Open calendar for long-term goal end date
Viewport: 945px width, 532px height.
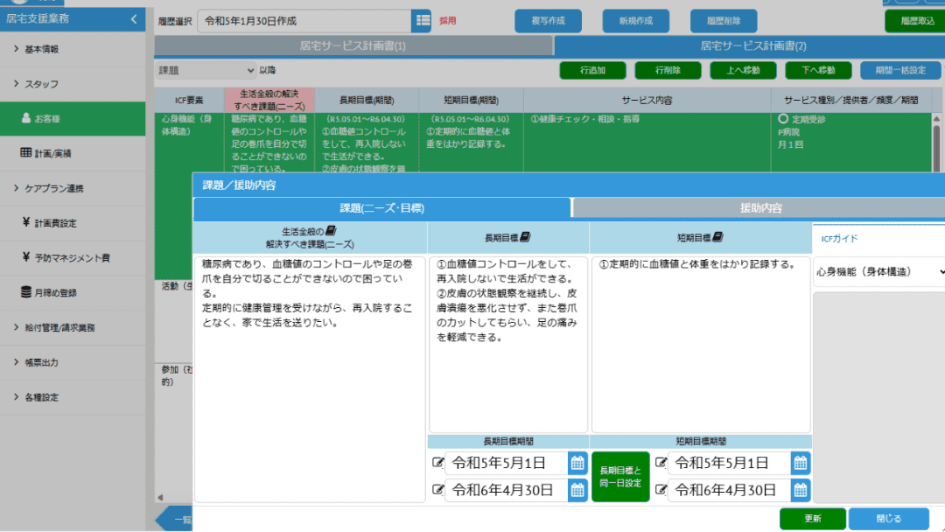[x=577, y=490]
